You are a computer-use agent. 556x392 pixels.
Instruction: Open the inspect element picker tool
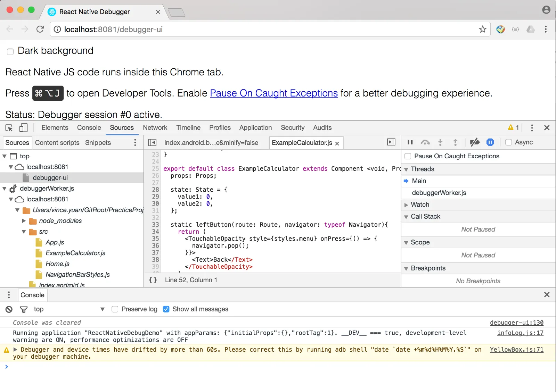[x=9, y=128]
